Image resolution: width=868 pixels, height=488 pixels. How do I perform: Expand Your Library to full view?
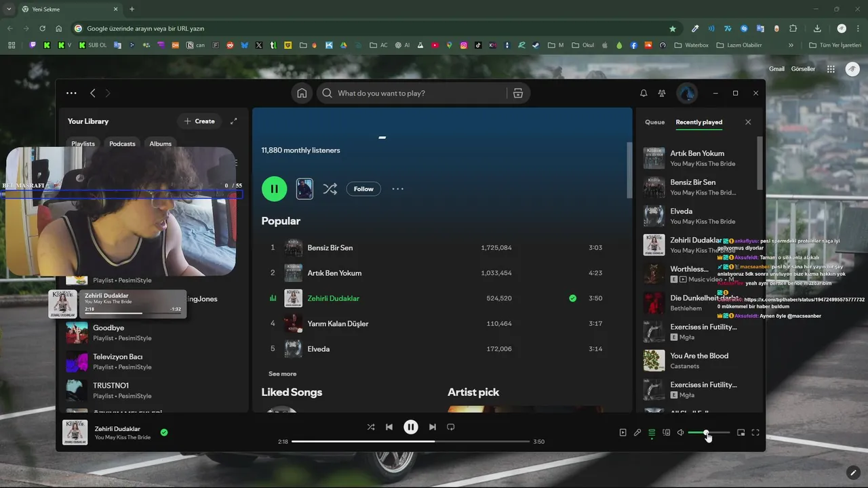(x=234, y=121)
